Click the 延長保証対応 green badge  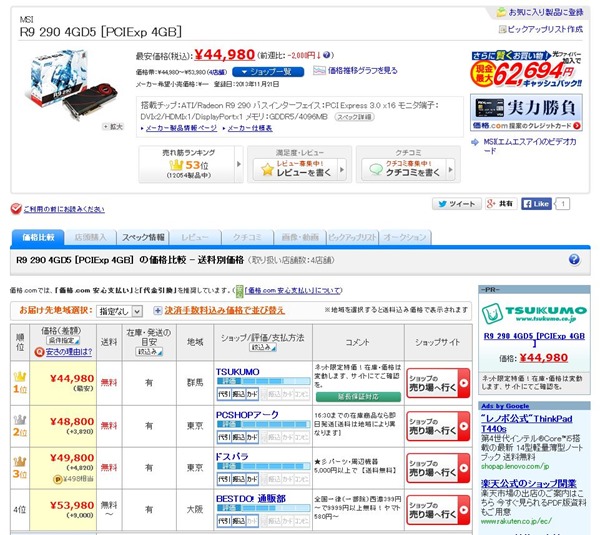tap(358, 397)
